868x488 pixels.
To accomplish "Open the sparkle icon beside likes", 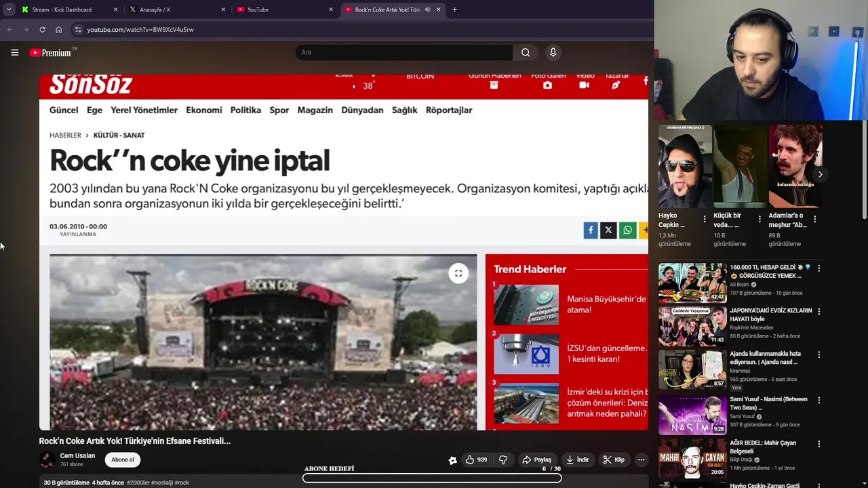I will click(452, 460).
